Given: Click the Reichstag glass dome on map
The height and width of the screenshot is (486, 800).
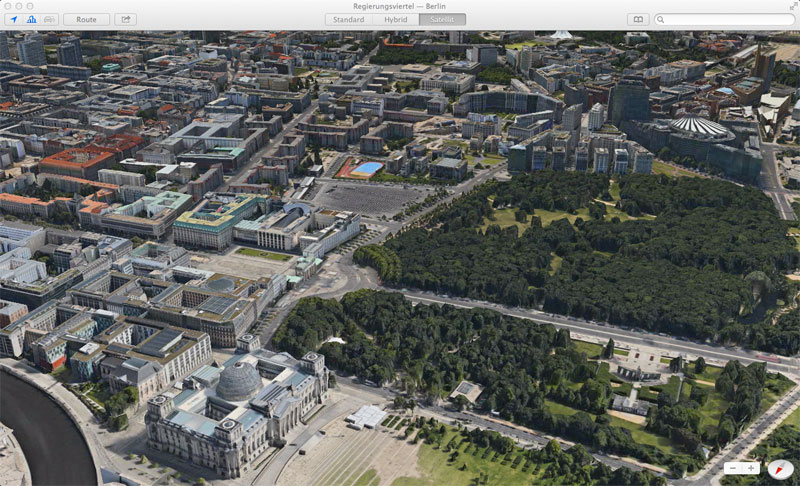Looking at the screenshot, I should tap(239, 380).
